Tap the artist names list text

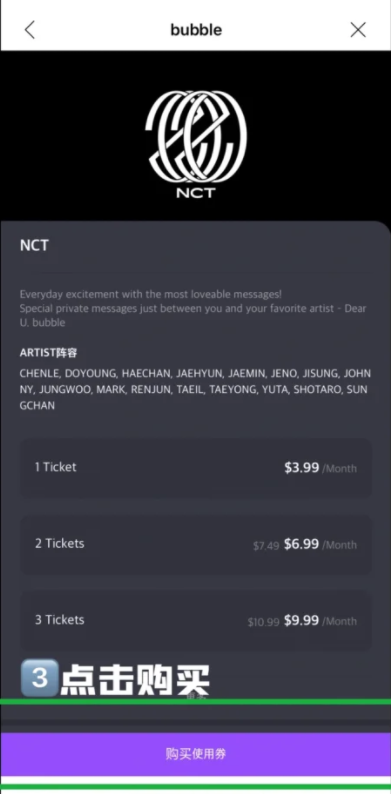click(x=195, y=389)
